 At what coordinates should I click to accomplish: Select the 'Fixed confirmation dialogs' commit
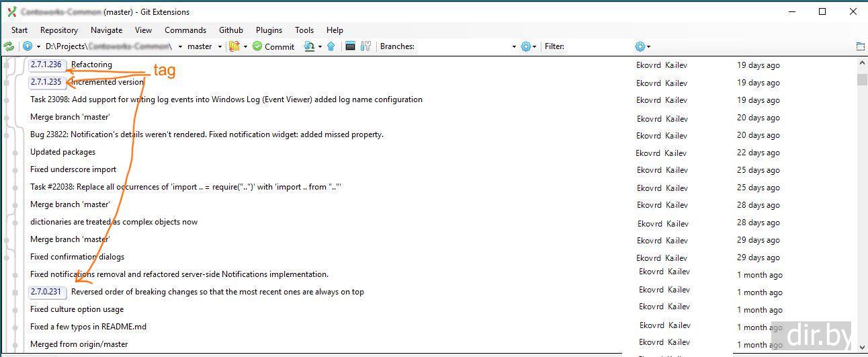click(x=77, y=257)
